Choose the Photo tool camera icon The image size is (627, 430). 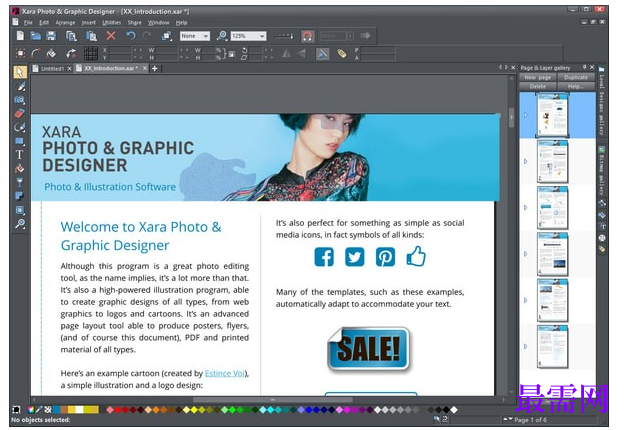(x=20, y=100)
